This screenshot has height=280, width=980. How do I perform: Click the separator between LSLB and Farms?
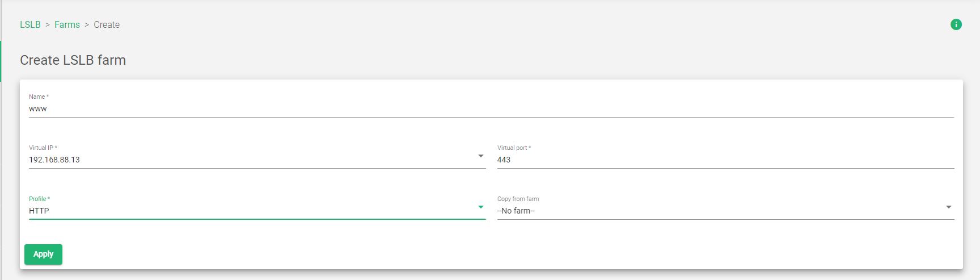coord(48,25)
